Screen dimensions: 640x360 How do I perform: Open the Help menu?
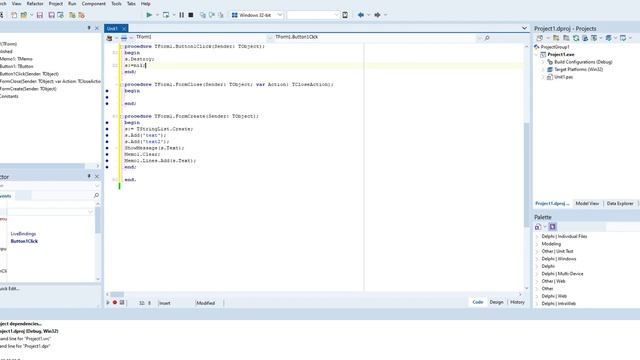146,4
